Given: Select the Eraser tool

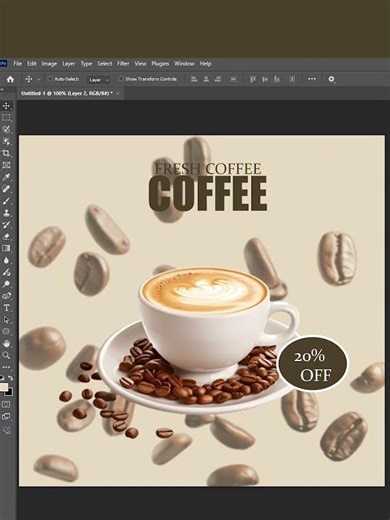Looking at the screenshot, I should pyautogui.click(x=6, y=236).
